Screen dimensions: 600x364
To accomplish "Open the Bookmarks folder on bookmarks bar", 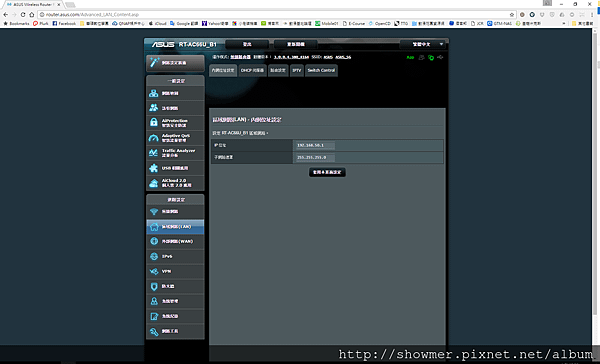I will [x=16, y=23].
